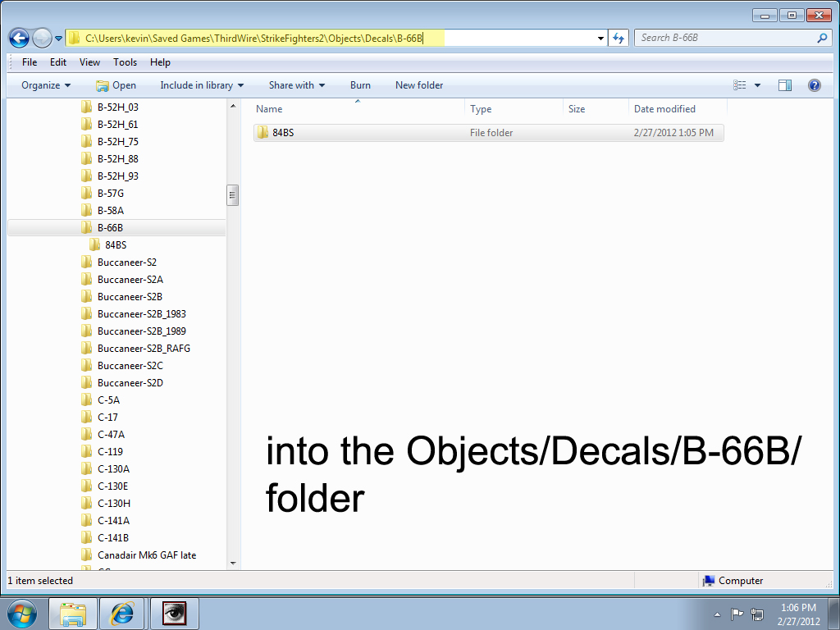Select Buccaneer-S2D folder
This screenshot has width=840, height=630.
[130, 383]
